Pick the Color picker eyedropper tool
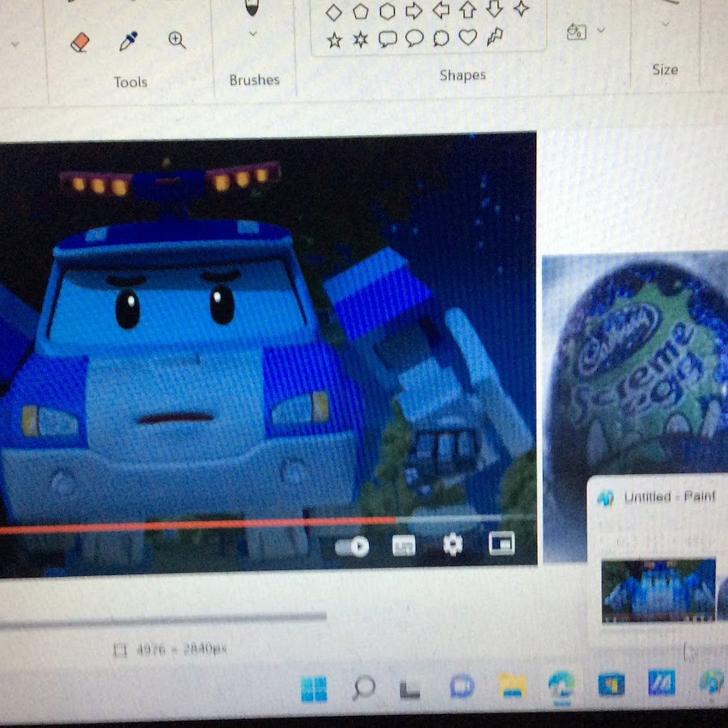The image size is (728, 728). pyautogui.click(x=128, y=41)
